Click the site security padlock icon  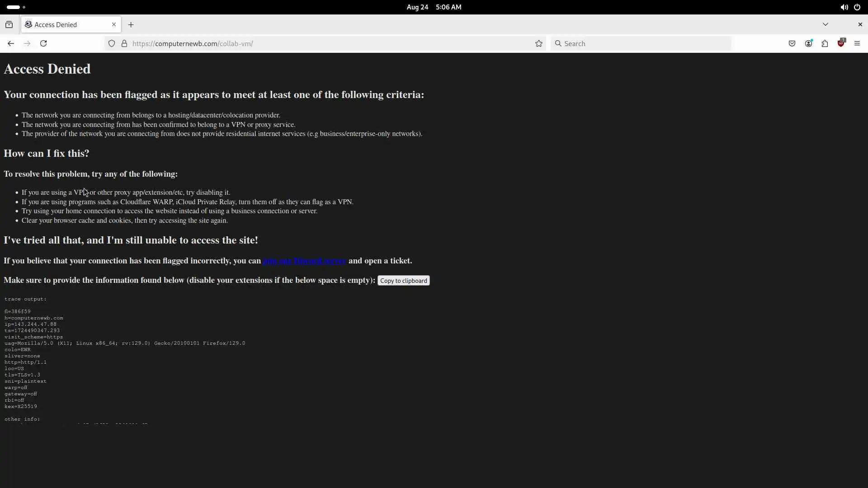click(x=124, y=43)
